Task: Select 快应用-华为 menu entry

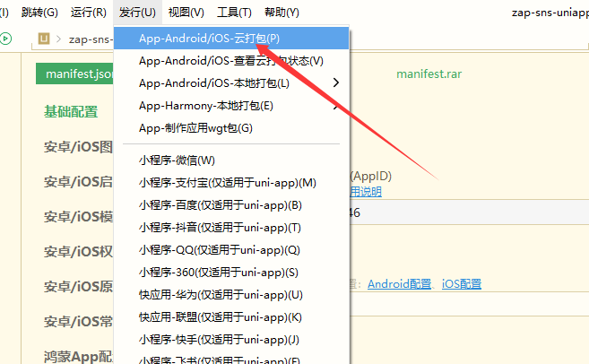Action: pyautogui.click(x=231, y=295)
